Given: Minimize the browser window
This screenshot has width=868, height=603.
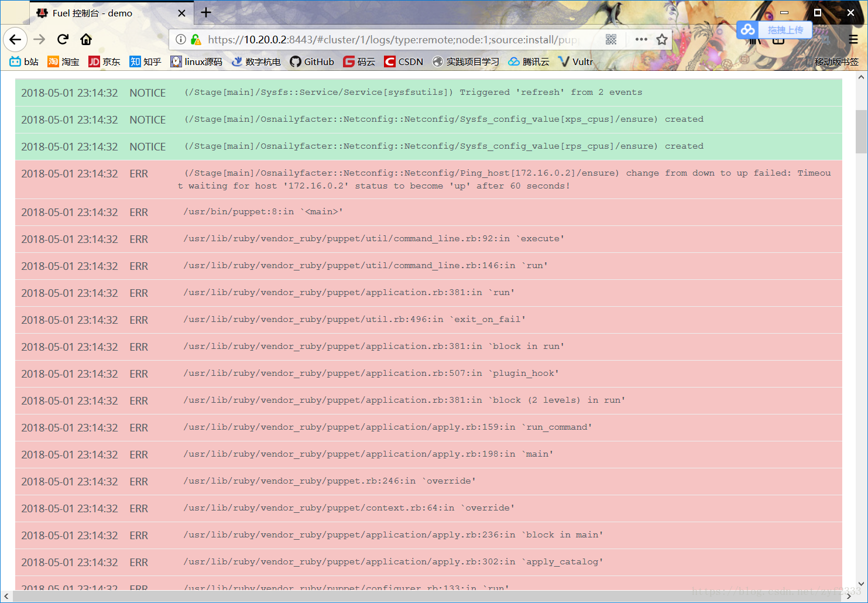Looking at the screenshot, I should [784, 12].
